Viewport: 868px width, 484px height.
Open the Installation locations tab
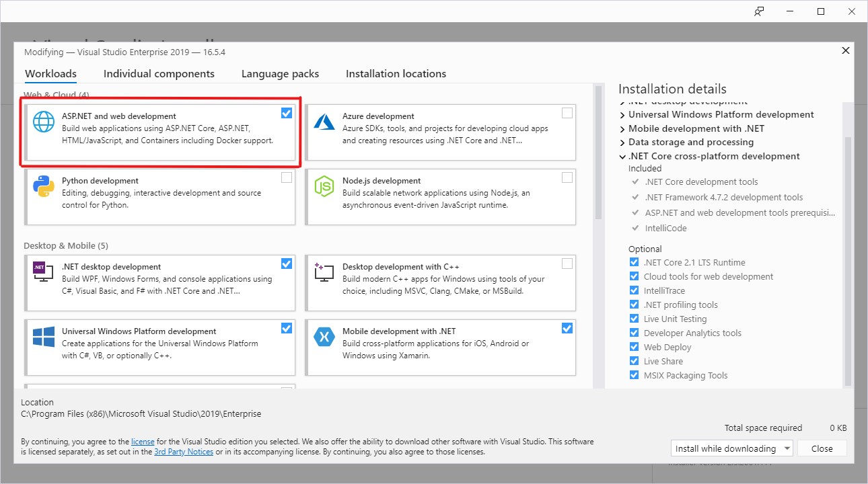point(396,74)
